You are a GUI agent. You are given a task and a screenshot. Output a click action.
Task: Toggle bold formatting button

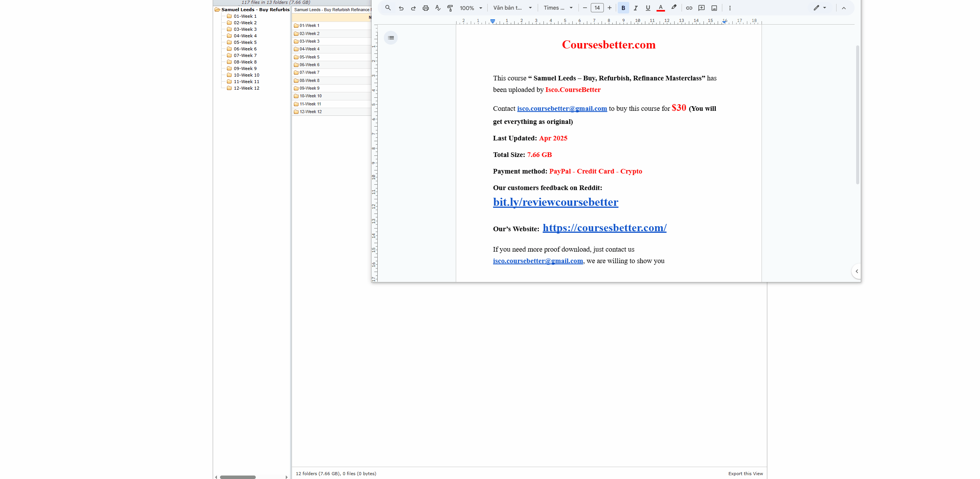[623, 8]
